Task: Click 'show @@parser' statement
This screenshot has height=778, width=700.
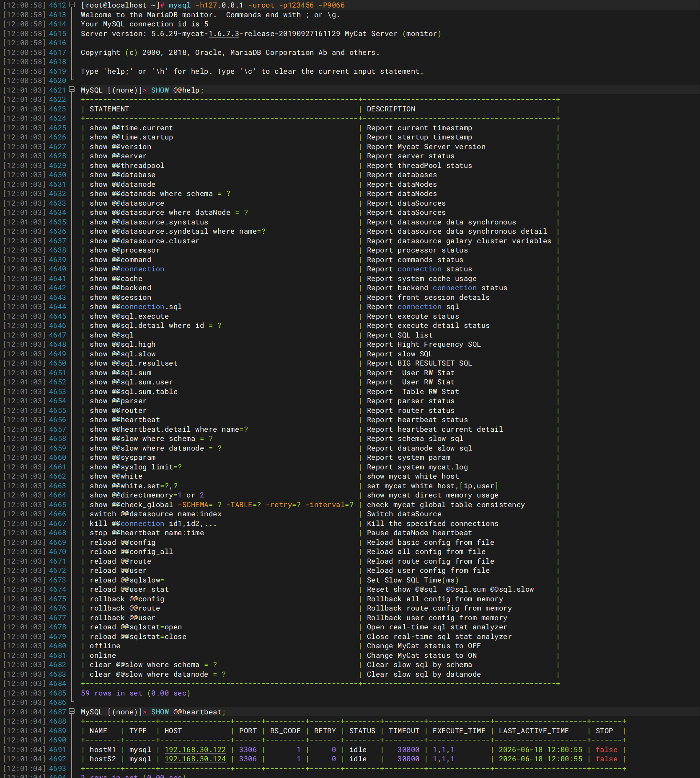Action: (118, 401)
